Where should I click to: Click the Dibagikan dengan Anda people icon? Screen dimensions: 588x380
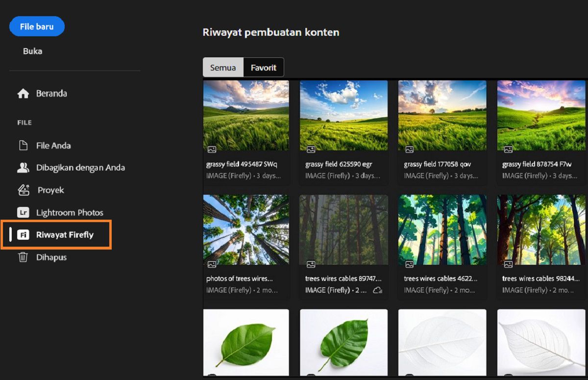(x=23, y=168)
